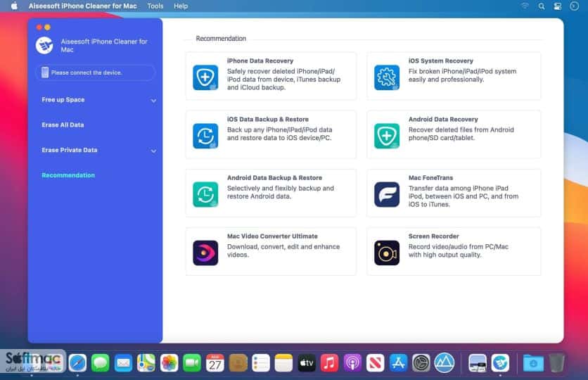588x380 pixels.
Task: Open Reminders from the dock
Action: 261,362
